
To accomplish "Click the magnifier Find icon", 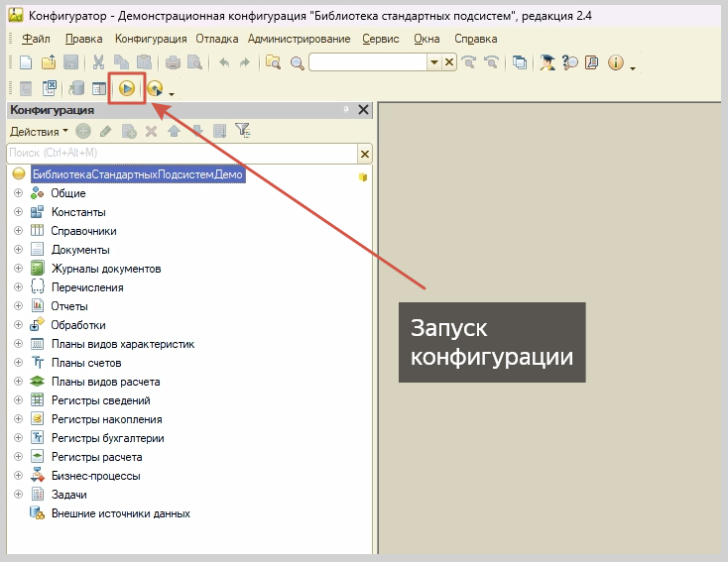I will pos(298,62).
